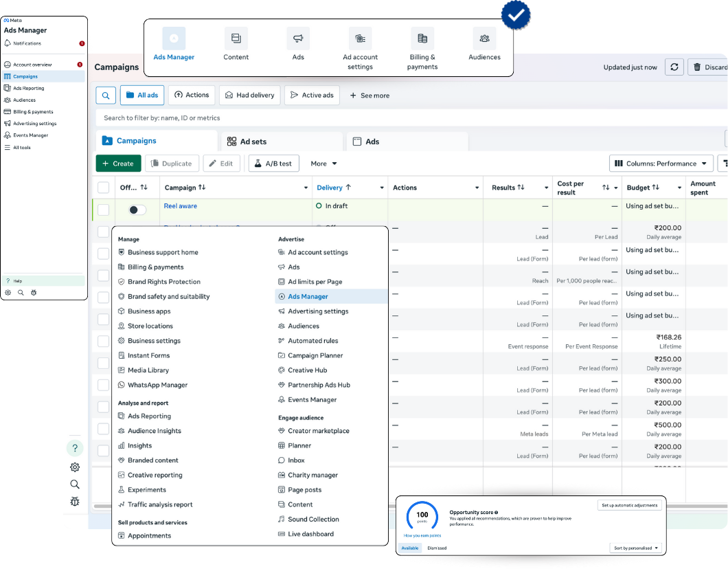Open the Billing & payments shortcut icon
Image resolution: width=728 pixels, height=569 pixels.
point(422,38)
